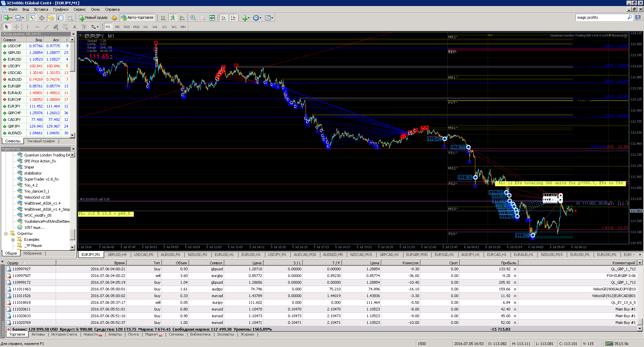Viewport: 644px width, 347px height.
Task: Select the Equidistant Channel tool
Action: pos(56,27)
